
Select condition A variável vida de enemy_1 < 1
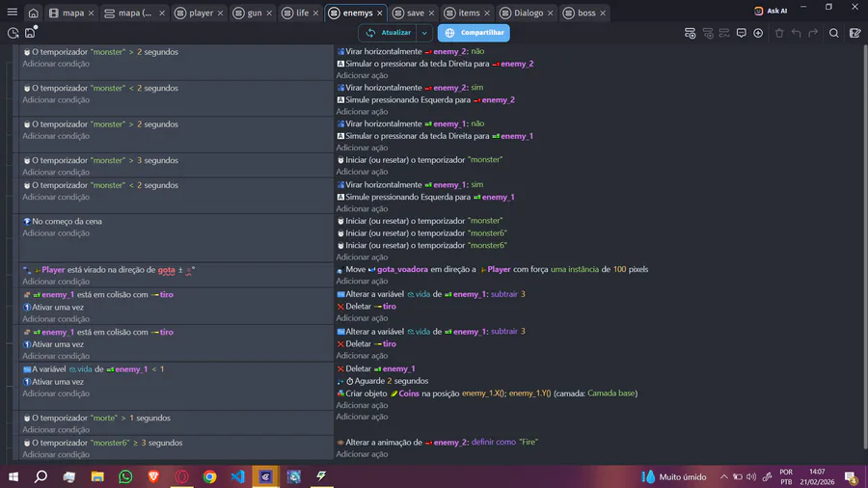coord(94,369)
